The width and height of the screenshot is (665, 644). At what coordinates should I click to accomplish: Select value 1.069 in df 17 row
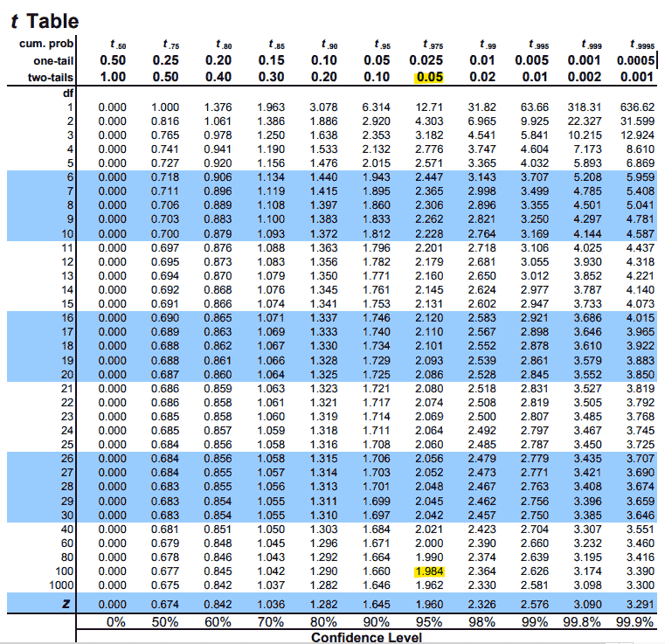[x=271, y=332]
